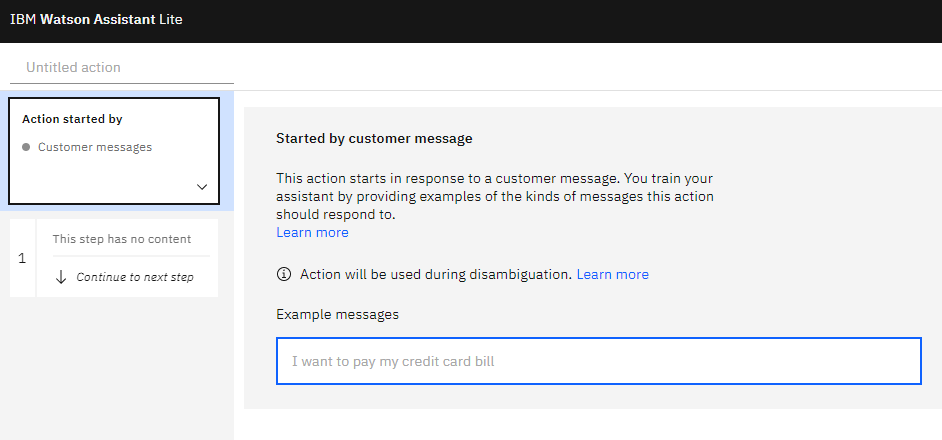This screenshot has height=440, width=942.
Task: Click the disambiguation notice text
Action: pyautogui.click(x=436, y=275)
